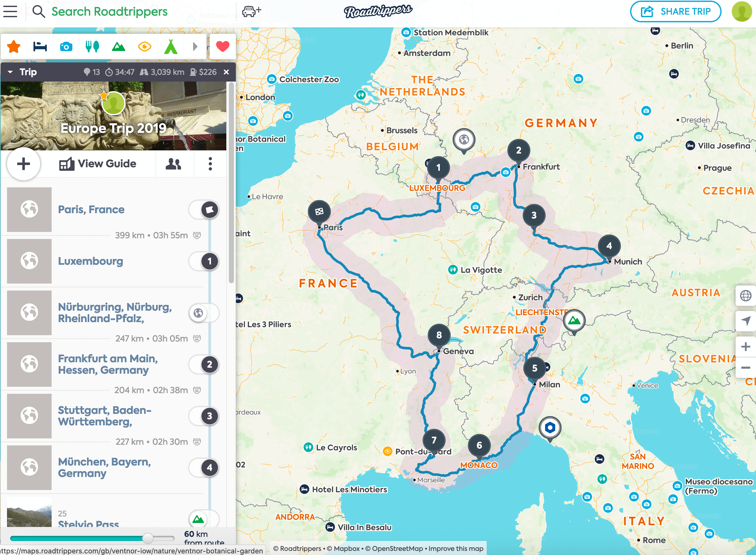Viewport: 756px width, 555px height.
Task: Toggle the Nürburgring waypoint switch
Action: coord(204,313)
